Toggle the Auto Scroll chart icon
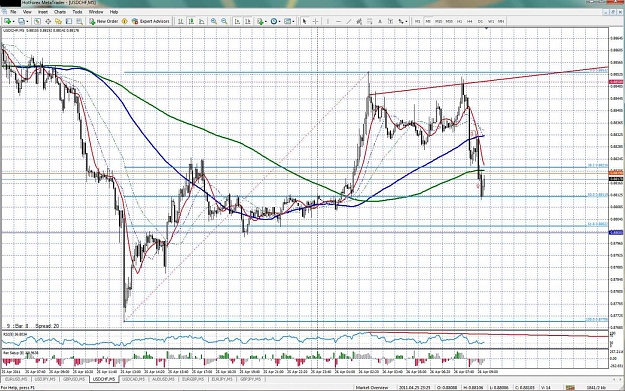This screenshot has width=625, height=391. coord(238,21)
